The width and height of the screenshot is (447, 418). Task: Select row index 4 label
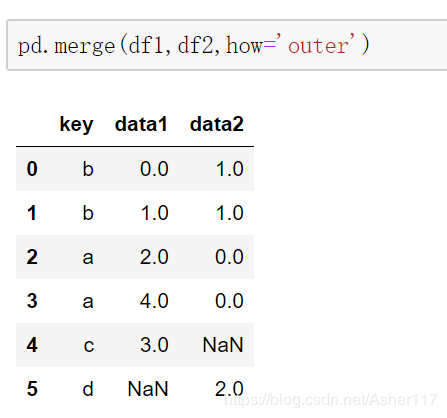(32, 345)
